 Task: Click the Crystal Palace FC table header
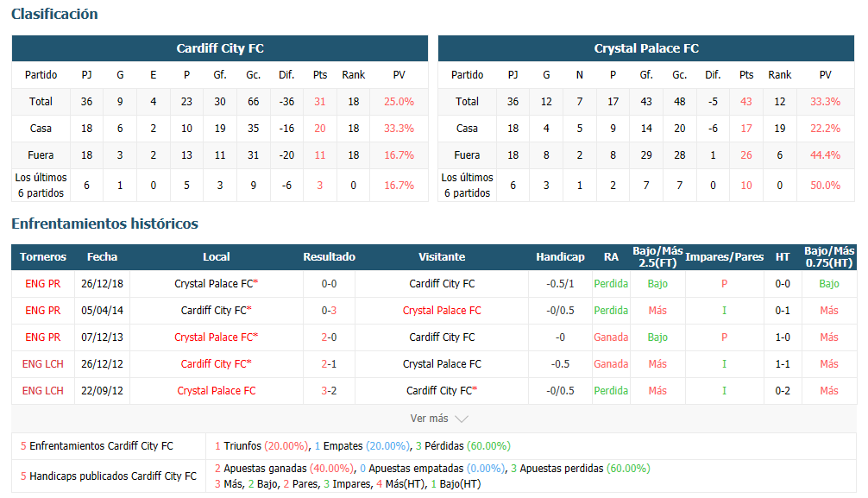click(x=646, y=48)
